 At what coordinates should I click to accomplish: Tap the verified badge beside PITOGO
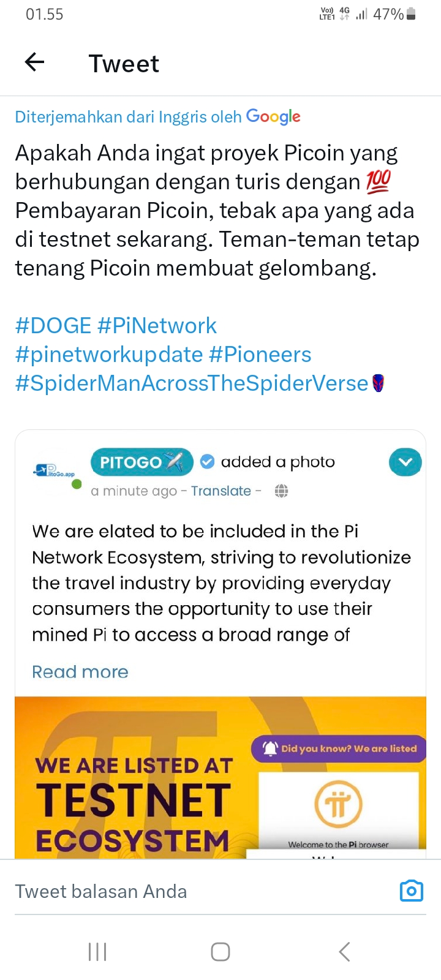[208, 462]
